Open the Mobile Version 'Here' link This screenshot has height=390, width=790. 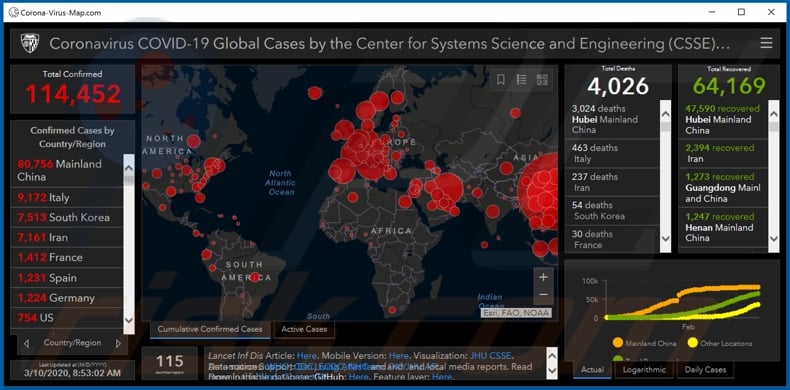(x=399, y=356)
